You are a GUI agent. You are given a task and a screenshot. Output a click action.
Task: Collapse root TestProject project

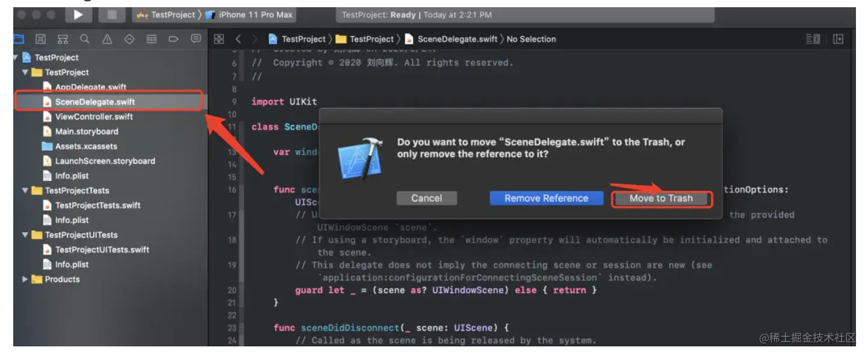coord(16,58)
